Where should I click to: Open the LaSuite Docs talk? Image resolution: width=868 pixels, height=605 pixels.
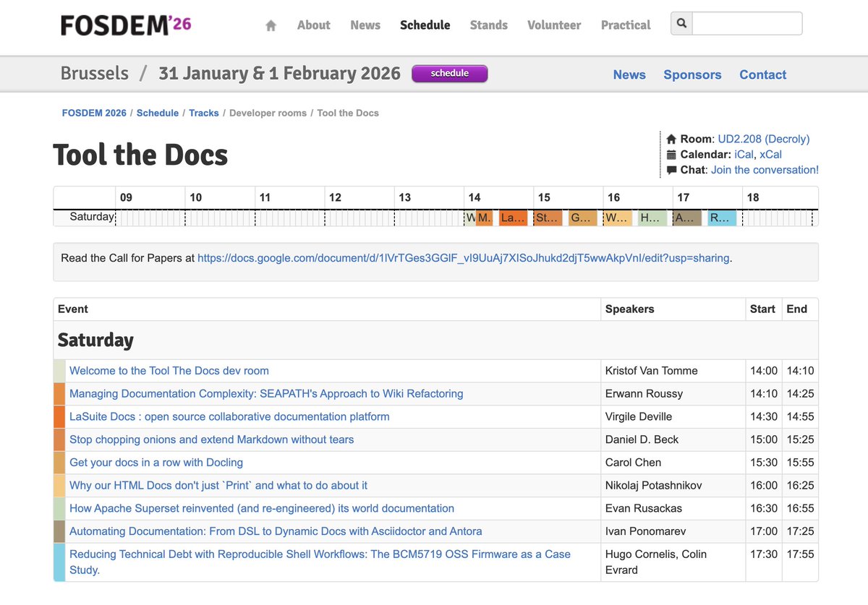click(229, 416)
